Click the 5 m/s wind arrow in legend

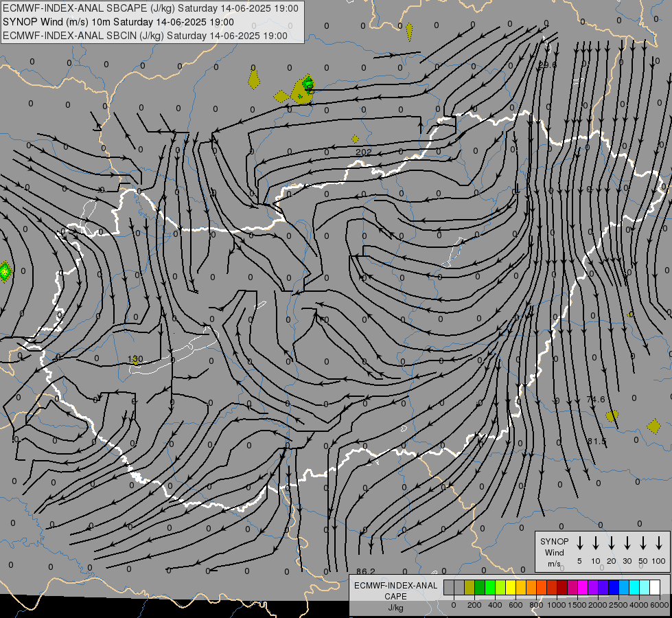click(x=579, y=543)
